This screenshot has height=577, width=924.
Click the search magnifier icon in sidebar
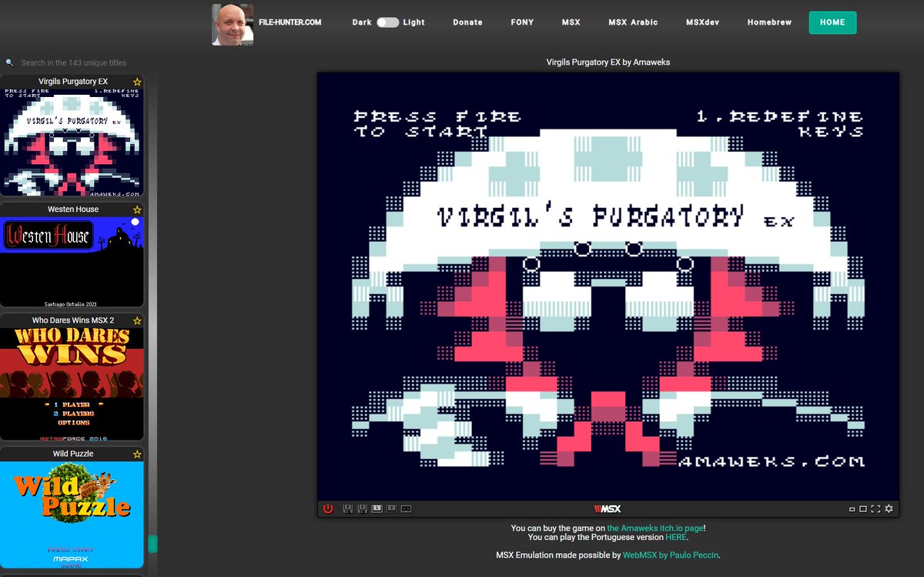pyautogui.click(x=9, y=62)
